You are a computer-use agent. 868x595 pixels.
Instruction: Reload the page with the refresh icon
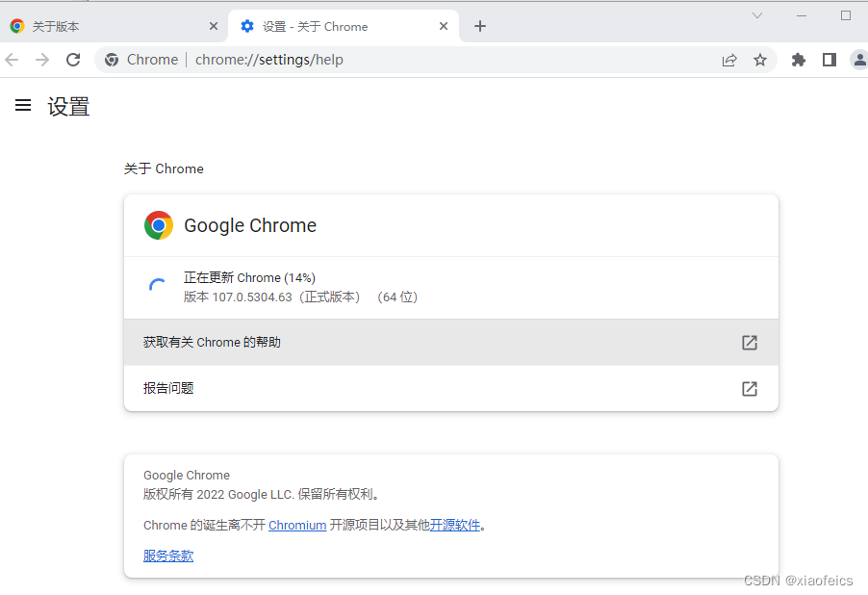point(73,60)
